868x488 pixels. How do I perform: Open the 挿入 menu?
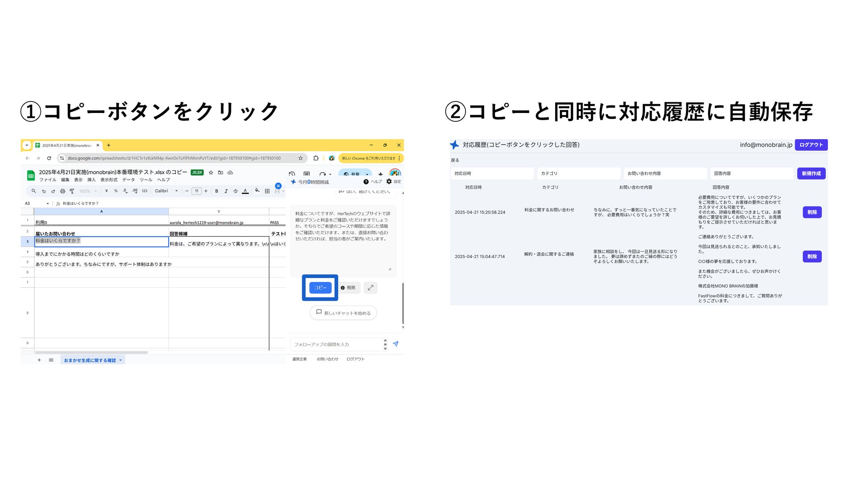coord(91,180)
